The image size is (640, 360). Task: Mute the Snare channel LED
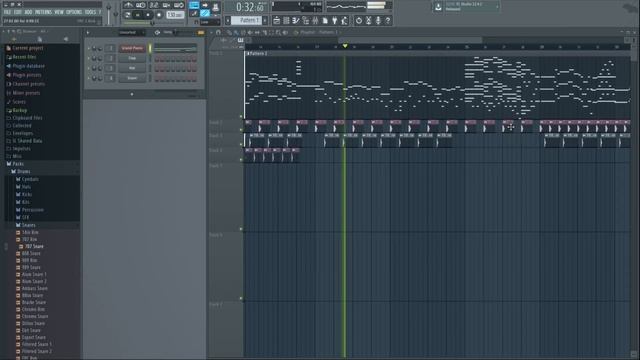pos(89,78)
